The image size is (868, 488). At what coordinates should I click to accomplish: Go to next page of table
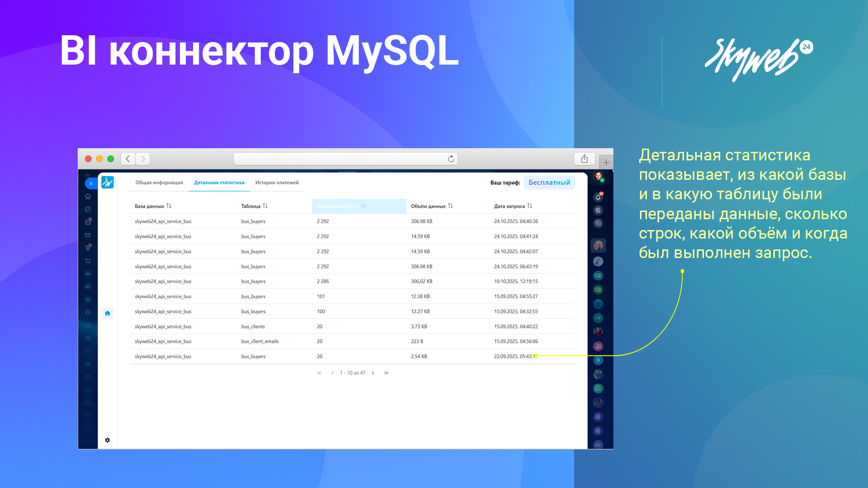click(373, 373)
